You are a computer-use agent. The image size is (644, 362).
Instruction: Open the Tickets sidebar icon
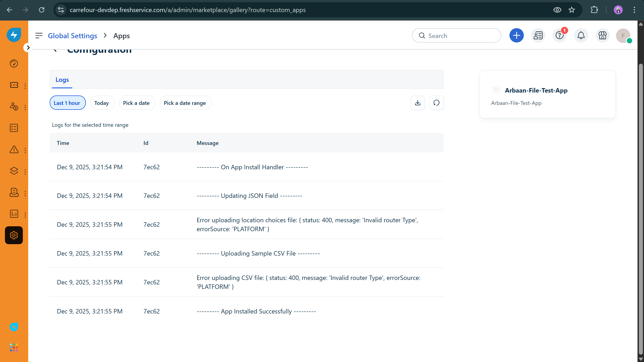pyautogui.click(x=14, y=85)
